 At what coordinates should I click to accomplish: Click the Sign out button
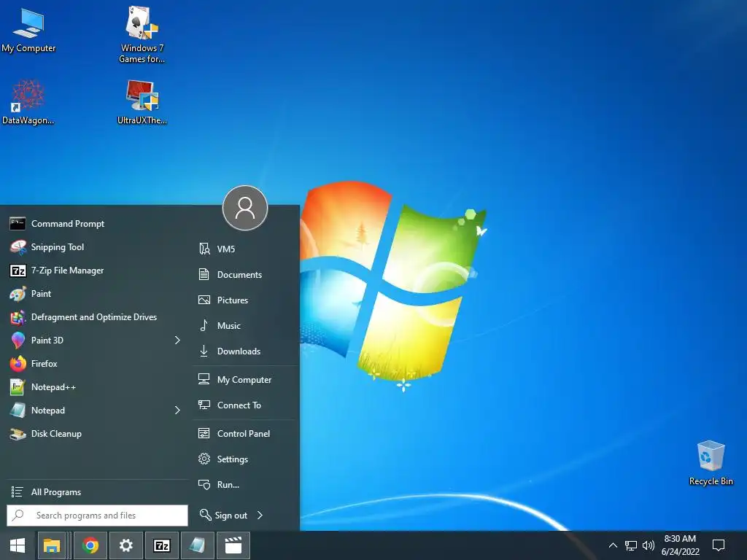[x=224, y=515]
